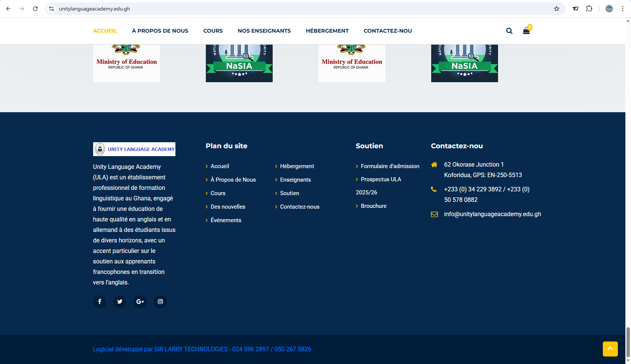Open the Chrome three-dot menu
The width and height of the screenshot is (631, 364).
click(623, 9)
